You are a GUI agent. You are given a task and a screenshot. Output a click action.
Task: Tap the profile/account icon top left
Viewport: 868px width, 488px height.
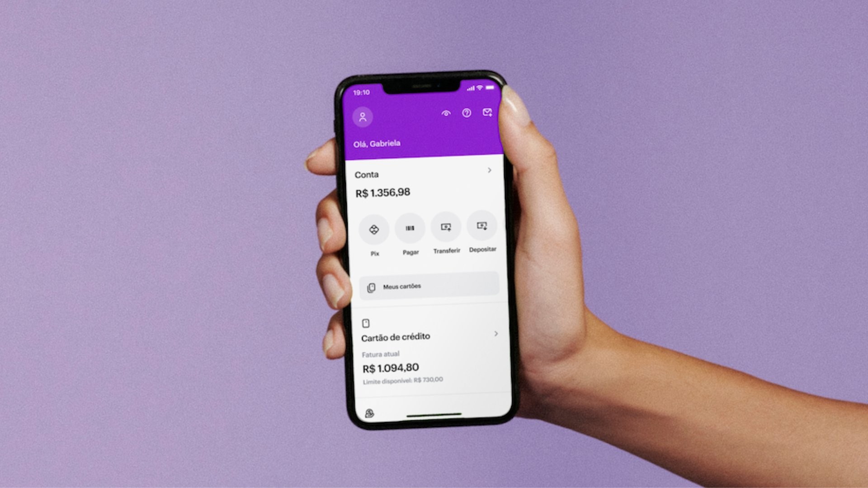[362, 117]
